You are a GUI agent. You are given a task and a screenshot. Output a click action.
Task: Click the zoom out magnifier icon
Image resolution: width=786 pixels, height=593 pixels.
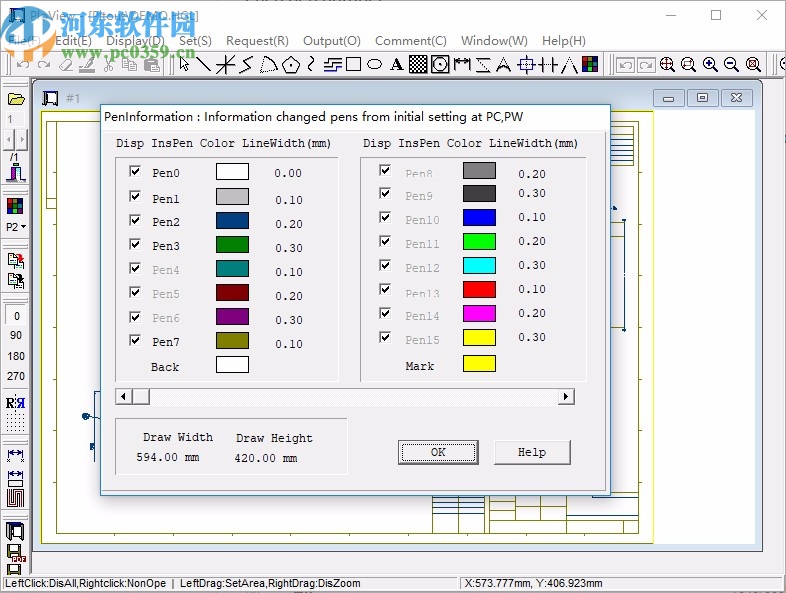[731, 64]
